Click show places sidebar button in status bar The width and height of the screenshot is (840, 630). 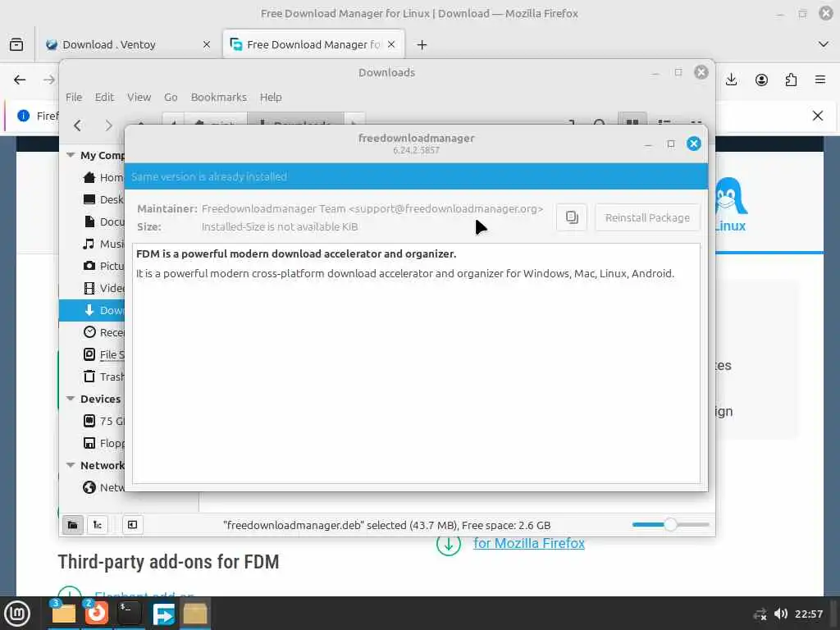pos(72,525)
